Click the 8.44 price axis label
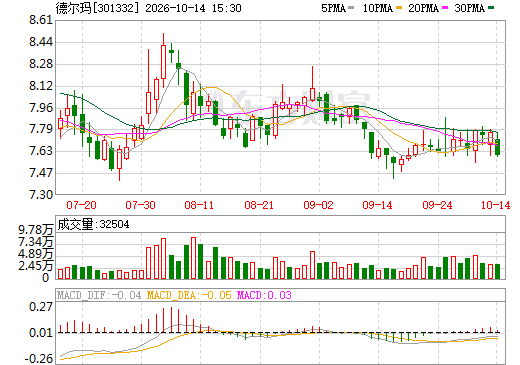Screen dimensions: 520x365 coord(41,42)
